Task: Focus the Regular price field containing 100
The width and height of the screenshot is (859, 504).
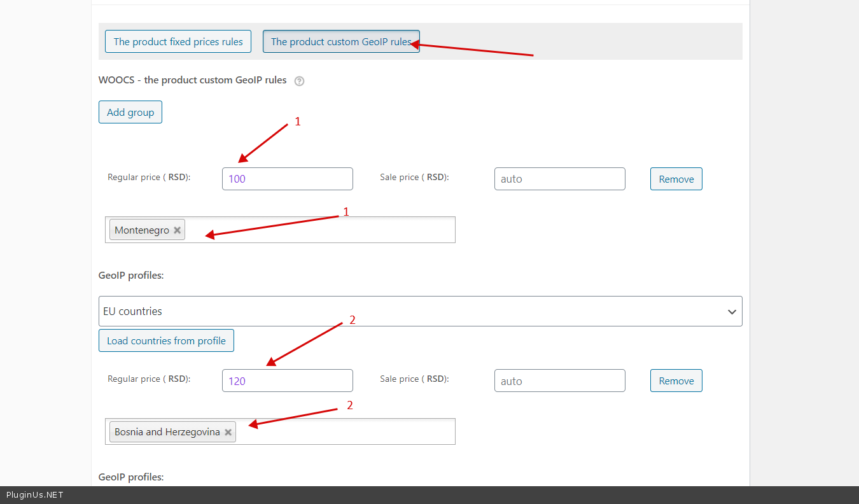Action: 287,179
